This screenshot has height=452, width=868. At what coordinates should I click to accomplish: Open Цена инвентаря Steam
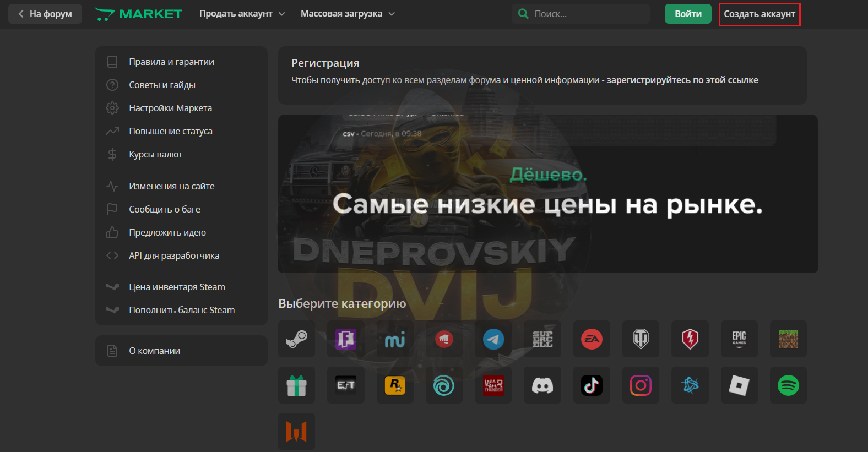pyautogui.click(x=181, y=287)
